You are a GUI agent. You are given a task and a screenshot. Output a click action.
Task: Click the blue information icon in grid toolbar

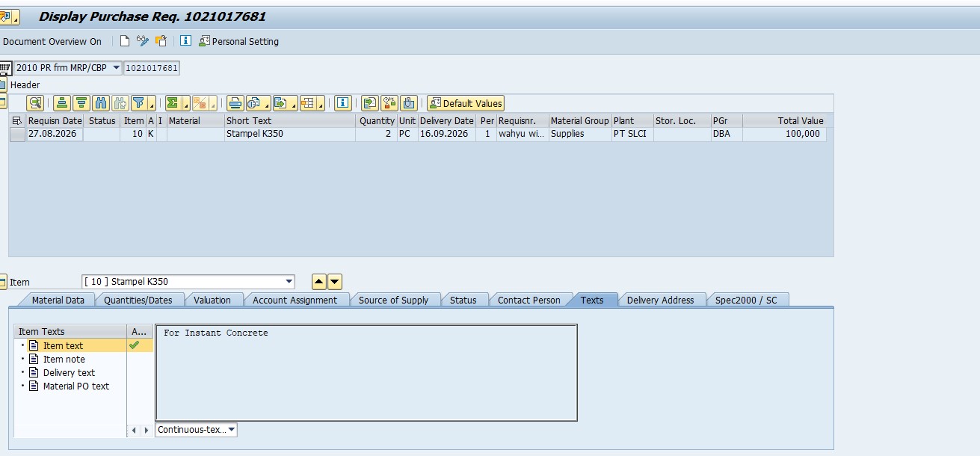point(343,103)
